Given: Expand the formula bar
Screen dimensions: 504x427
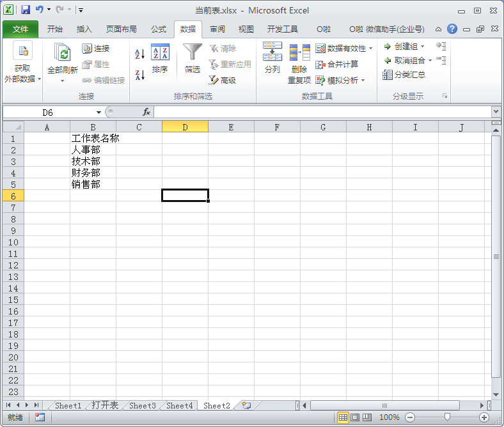Looking at the screenshot, I should coord(496,111).
